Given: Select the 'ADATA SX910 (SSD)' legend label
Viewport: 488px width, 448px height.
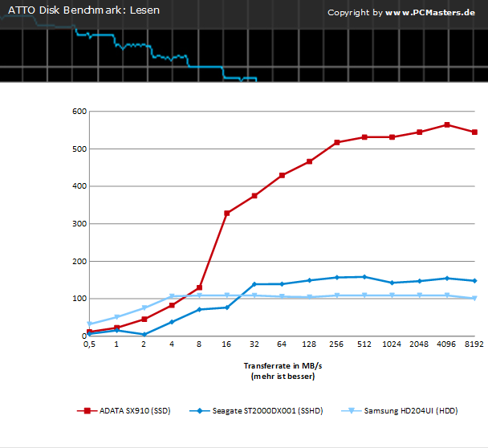Looking at the screenshot, I should (x=135, y=411).
